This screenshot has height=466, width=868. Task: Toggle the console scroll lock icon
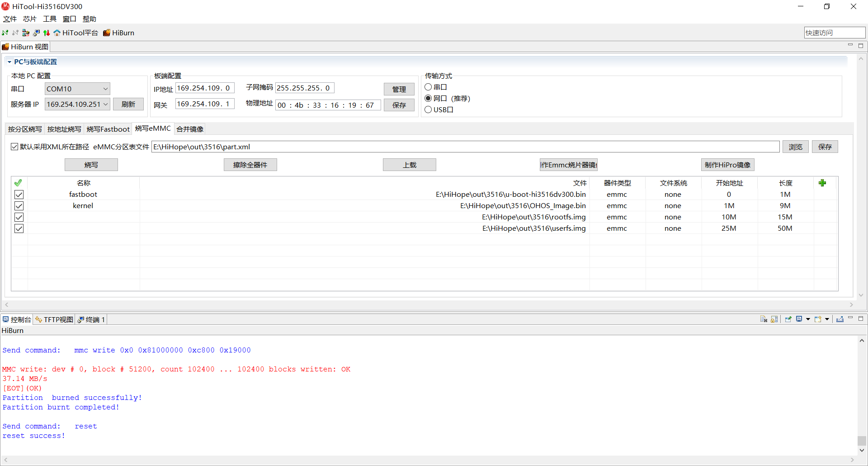pyautogui.click(x=774, y=319)
